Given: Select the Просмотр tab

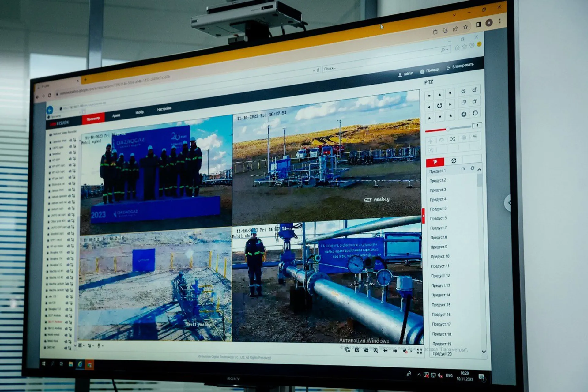Looking at the screenshot, I should click(93, 119).
